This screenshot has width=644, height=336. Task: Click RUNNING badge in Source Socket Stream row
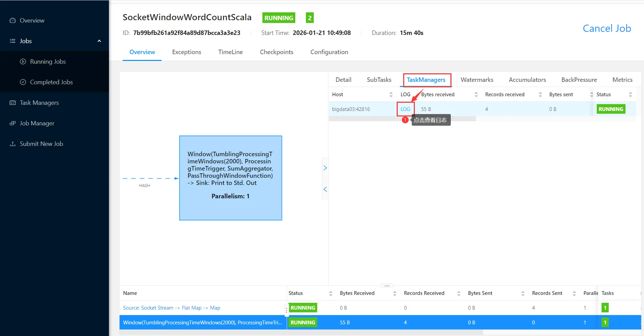tap(303, 308)
